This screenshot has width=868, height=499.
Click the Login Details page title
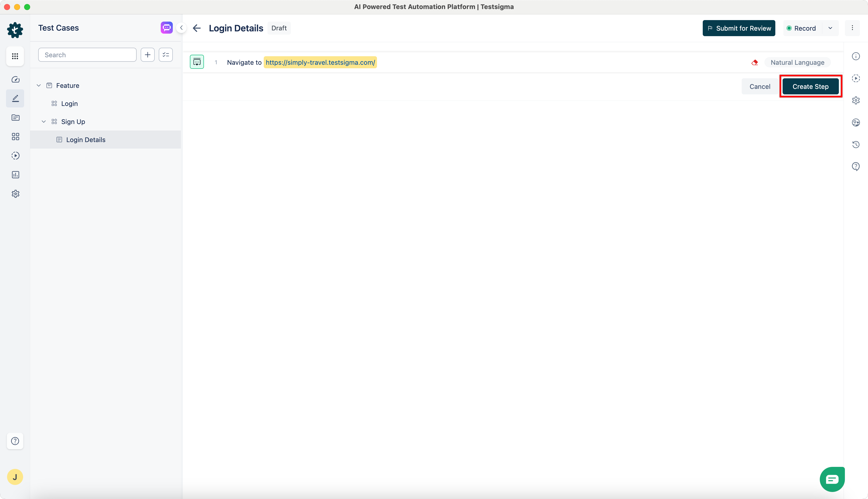coord(236,28)
